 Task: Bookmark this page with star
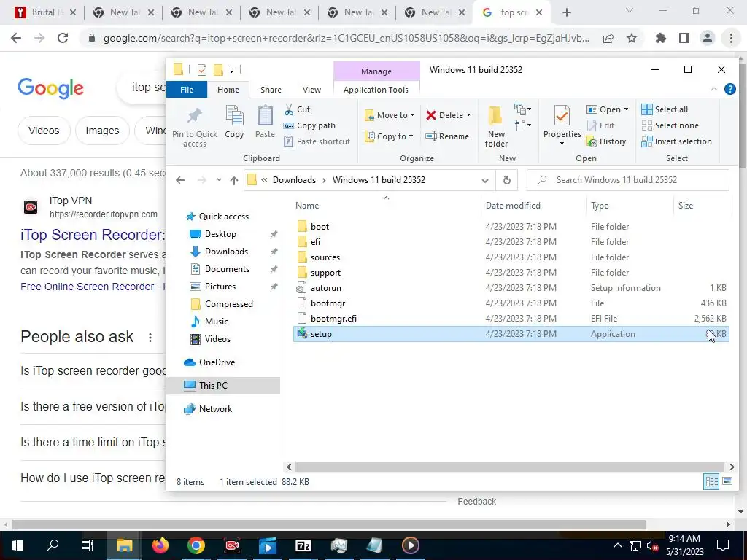pyautogui.click(x=632, y=38)
